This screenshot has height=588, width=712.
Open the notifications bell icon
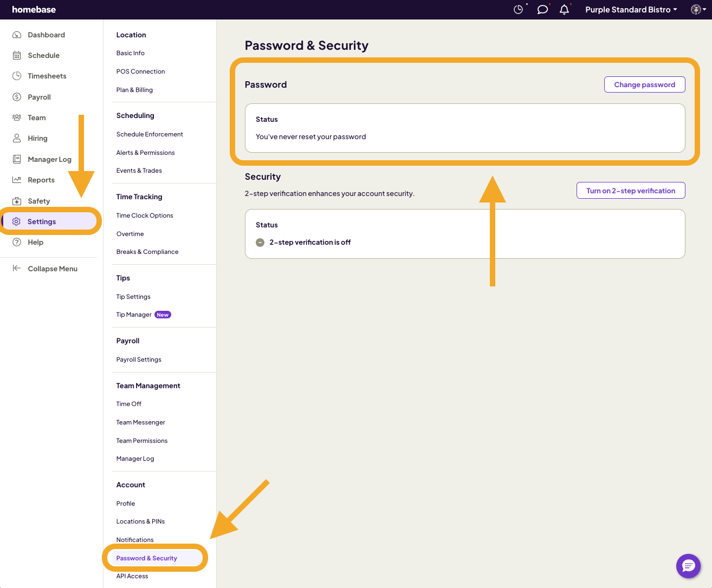pyautogui.click(x=564, y=10)
